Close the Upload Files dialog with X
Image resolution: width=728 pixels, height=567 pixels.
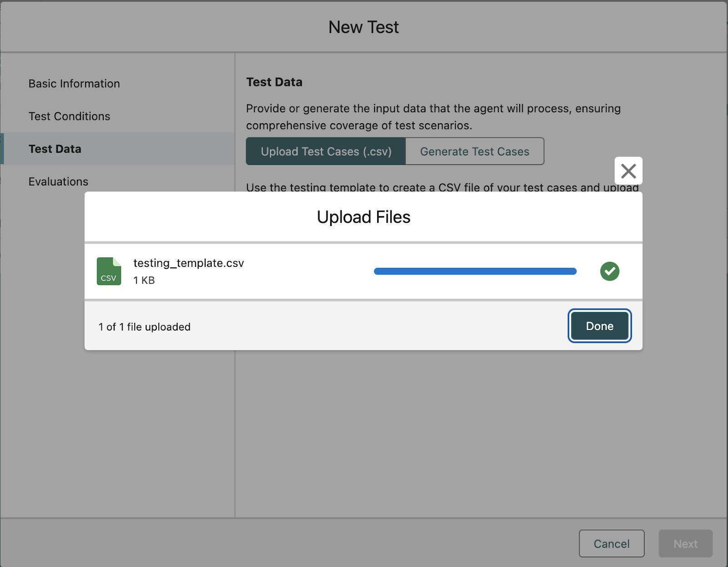pyautogui.click(x=628, y=171)
